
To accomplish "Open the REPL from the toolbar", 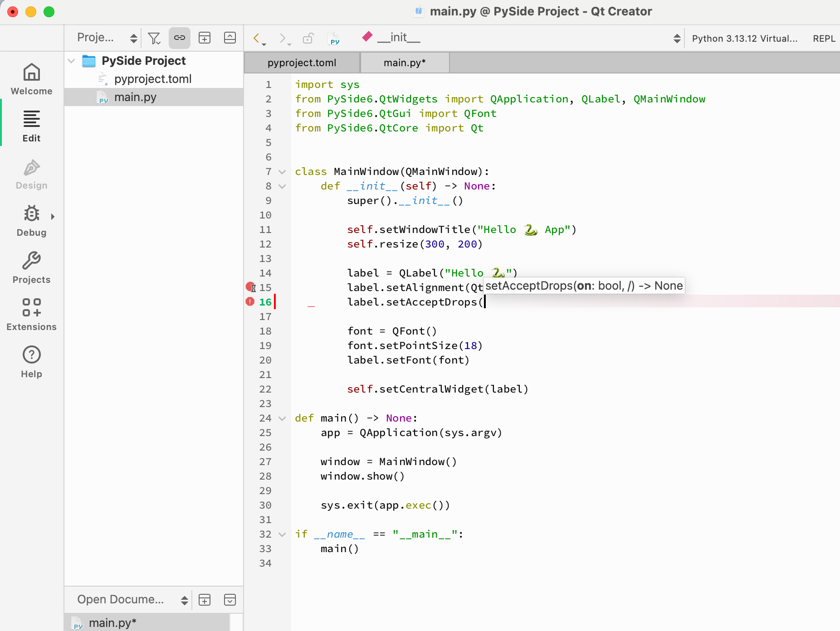I will pos(824,38).
